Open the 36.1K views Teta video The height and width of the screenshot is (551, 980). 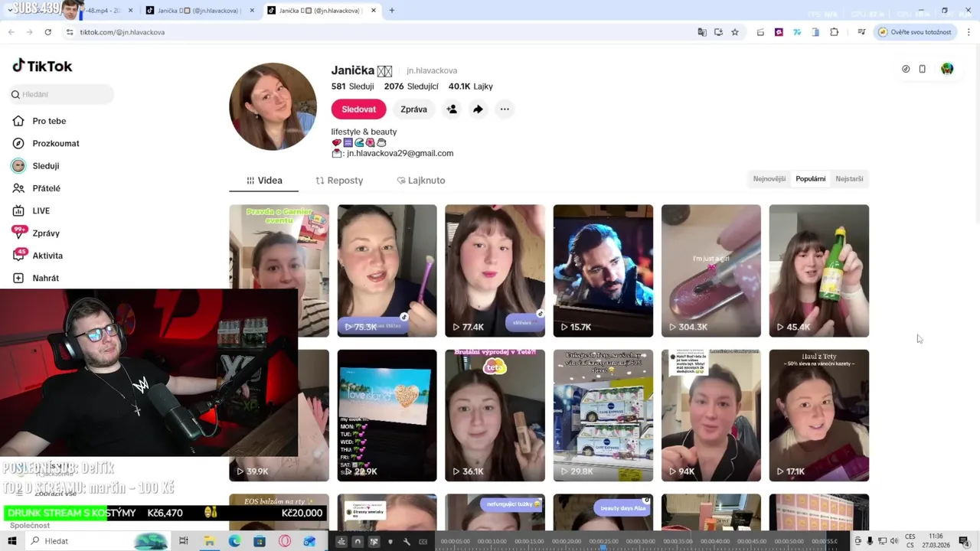coord(495,416)
